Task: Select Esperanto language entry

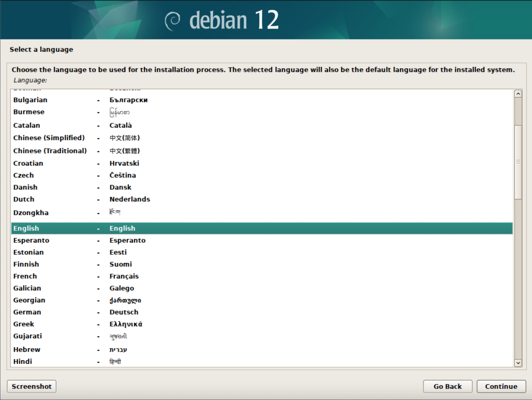Action: click(x=31, y=240)
